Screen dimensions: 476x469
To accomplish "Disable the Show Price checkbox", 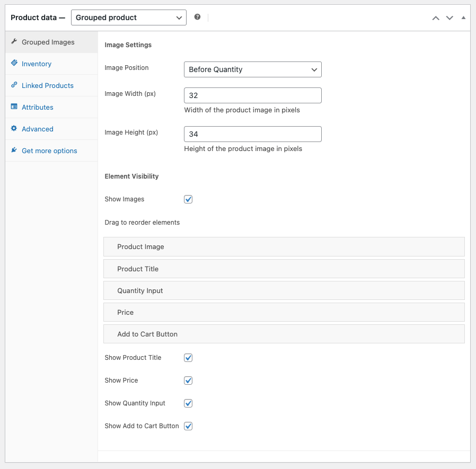I will pos(188,380).
